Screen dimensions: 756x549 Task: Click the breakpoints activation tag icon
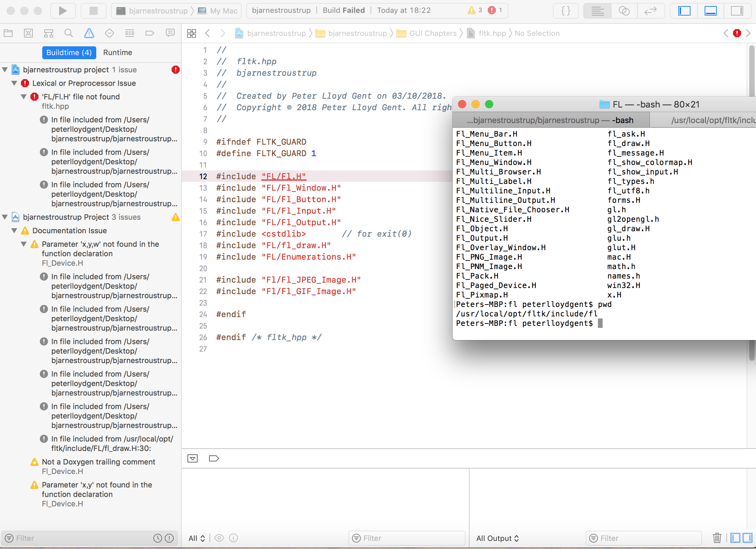[x=214, y=458]
